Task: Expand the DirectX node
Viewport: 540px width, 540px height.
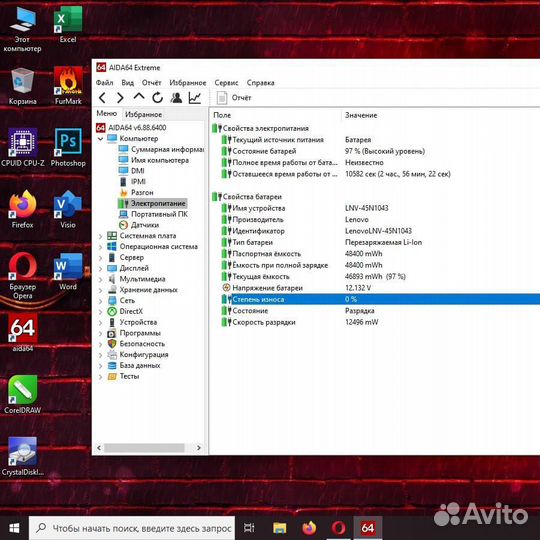Action: tap(100, 312)
